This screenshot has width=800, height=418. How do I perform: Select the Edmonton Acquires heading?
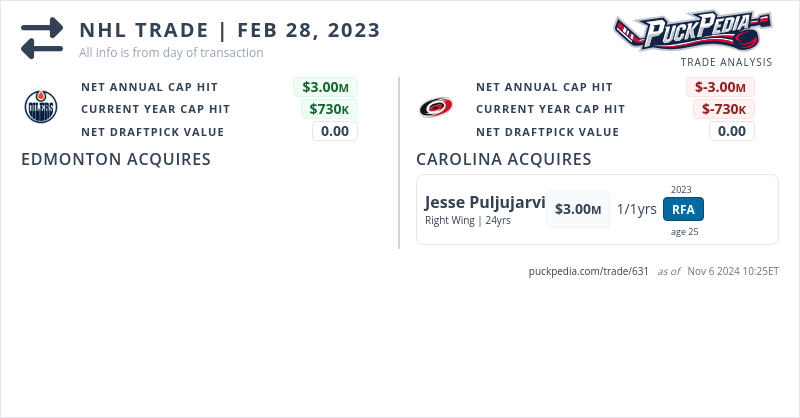[116, 159]
